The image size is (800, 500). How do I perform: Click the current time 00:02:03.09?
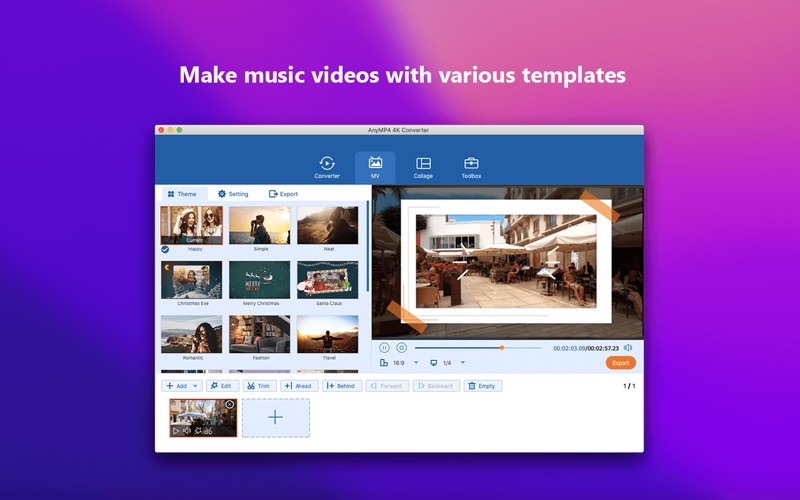tap(569, 348)
